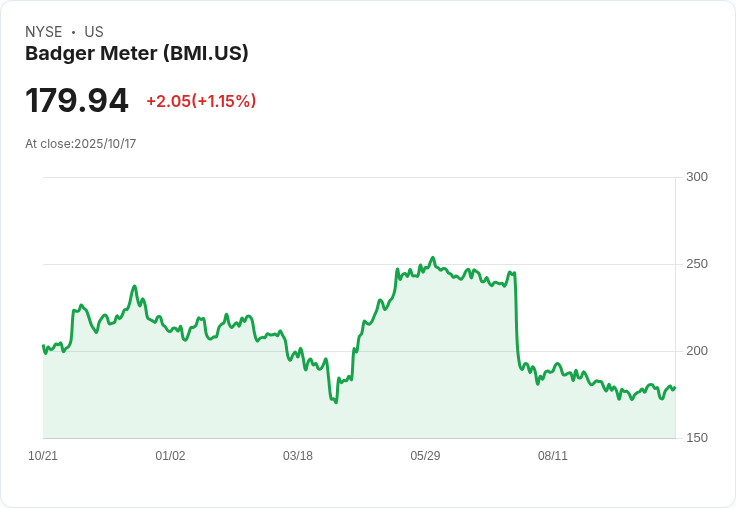The height and width of the screenshot is (508, 736).
Task: Click the 250 y-axis label
Action: click(697, 264)
